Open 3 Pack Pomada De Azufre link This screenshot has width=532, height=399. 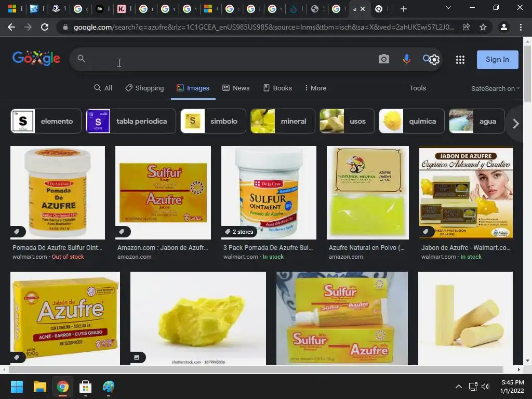(268, 248)
